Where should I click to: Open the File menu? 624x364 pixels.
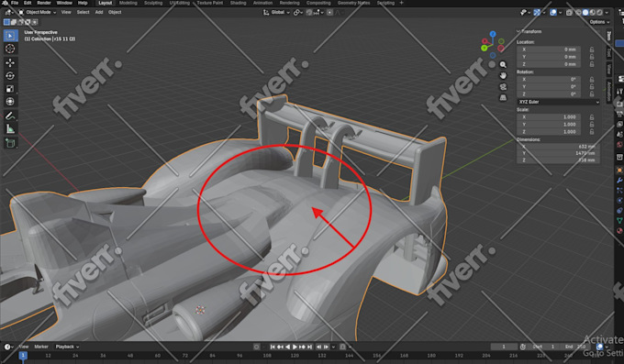click(15, 3)
